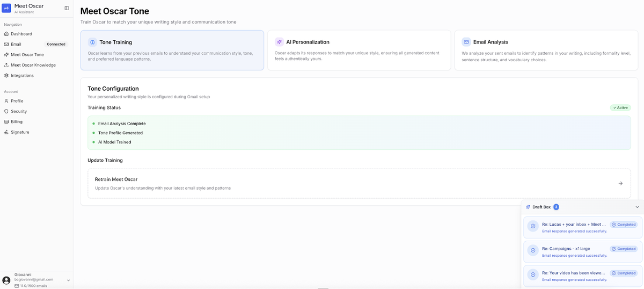This screenshot has width=644, height=289.
Task: Click the Tone Training card icon
Action: coord(92,42)
